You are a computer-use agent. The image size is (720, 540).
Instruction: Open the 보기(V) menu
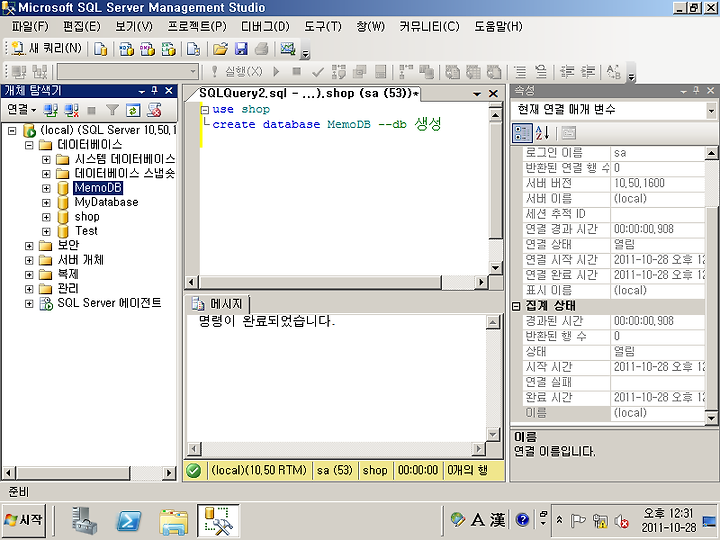(134, 26)
